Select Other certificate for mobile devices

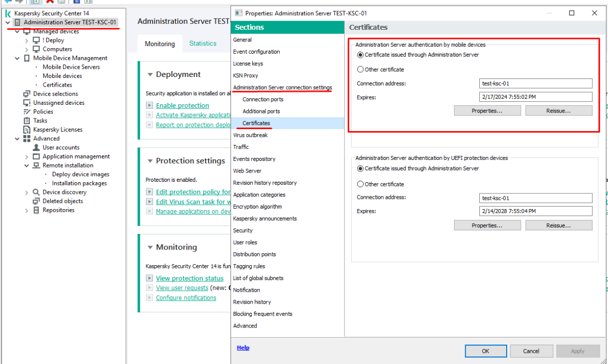click(x=360, y=69)
